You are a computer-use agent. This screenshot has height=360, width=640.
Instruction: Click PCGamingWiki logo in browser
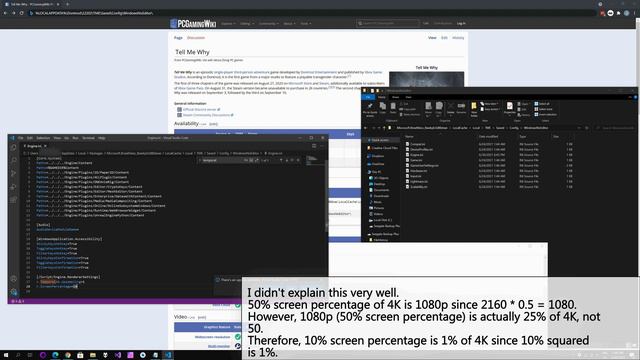tap(193, 23)
